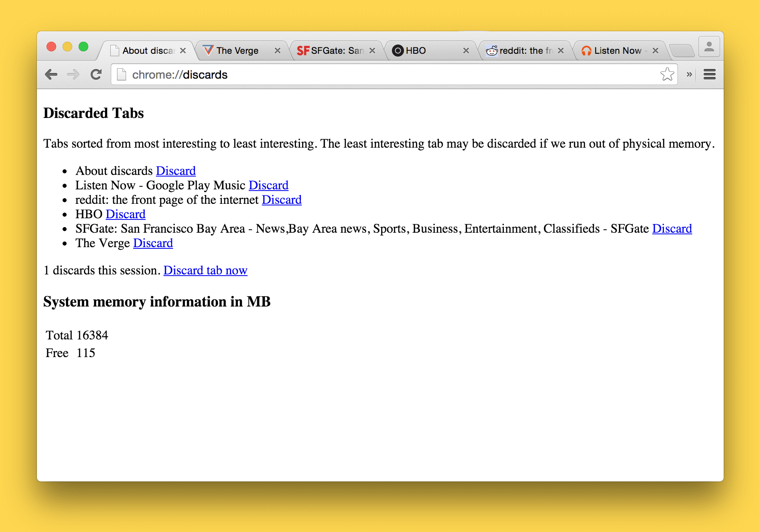Click the Discard tab now link
Viewport: 759px width, 532px height.
[205, 270]
